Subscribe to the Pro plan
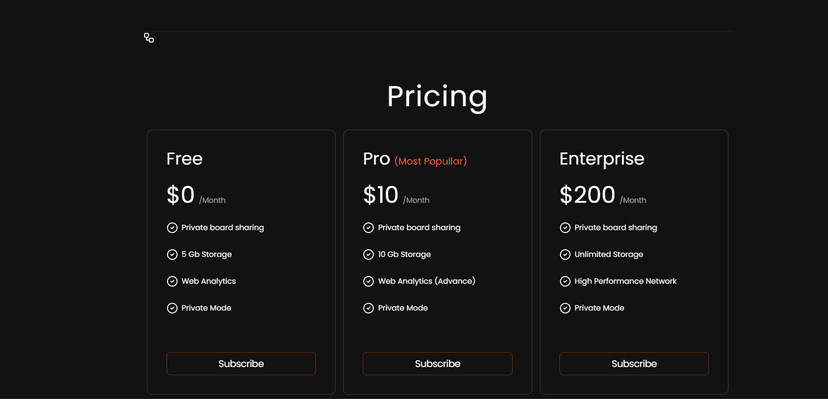 pyautogui.click(x=437, y=364)
